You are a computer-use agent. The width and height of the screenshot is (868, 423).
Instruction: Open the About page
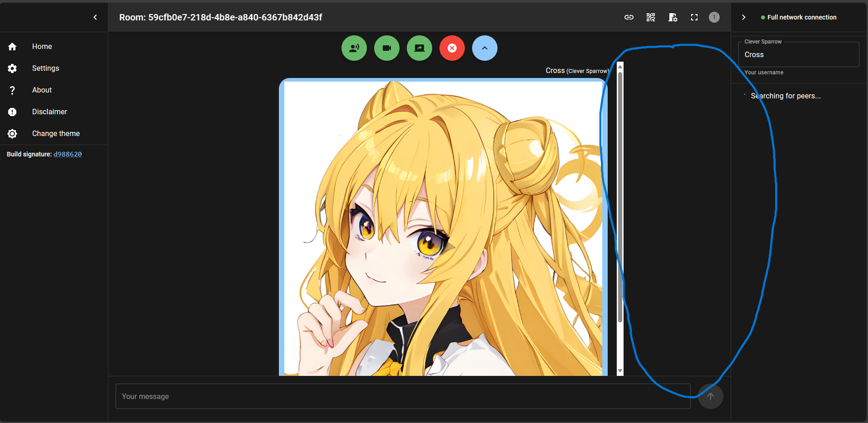tap(41, 90)
